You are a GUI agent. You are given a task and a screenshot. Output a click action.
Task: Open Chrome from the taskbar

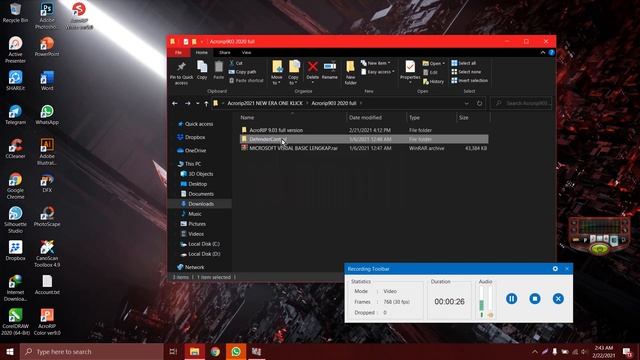click(215, 351)
